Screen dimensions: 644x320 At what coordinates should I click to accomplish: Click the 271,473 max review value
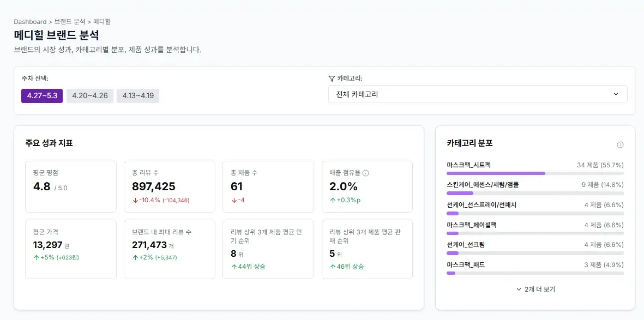pyautogui.click(x=149, y=245)
